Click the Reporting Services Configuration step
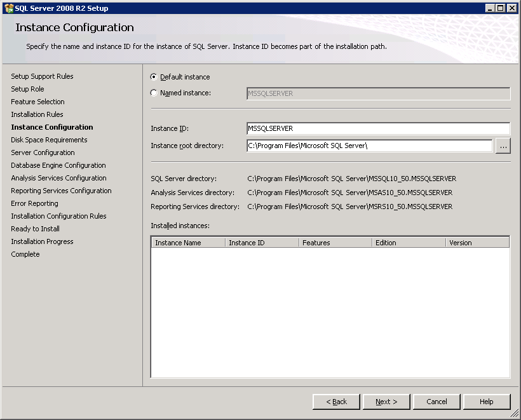 tap(62, 191)
